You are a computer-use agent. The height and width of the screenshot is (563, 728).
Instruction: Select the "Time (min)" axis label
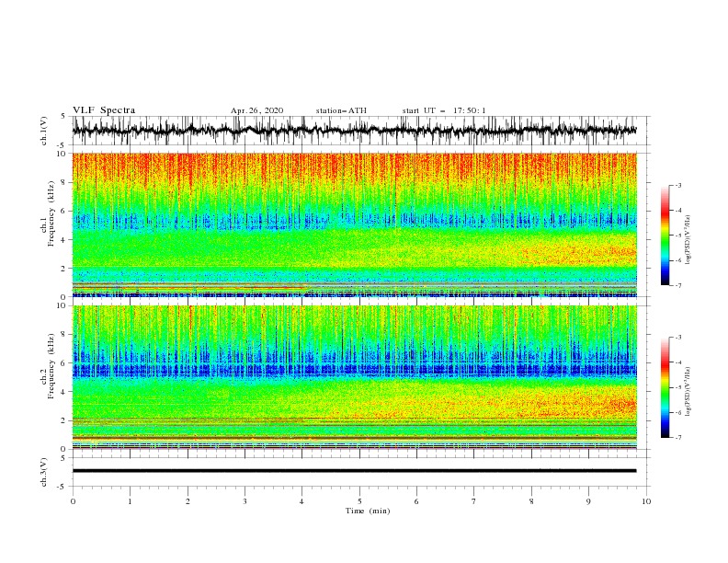368,511
